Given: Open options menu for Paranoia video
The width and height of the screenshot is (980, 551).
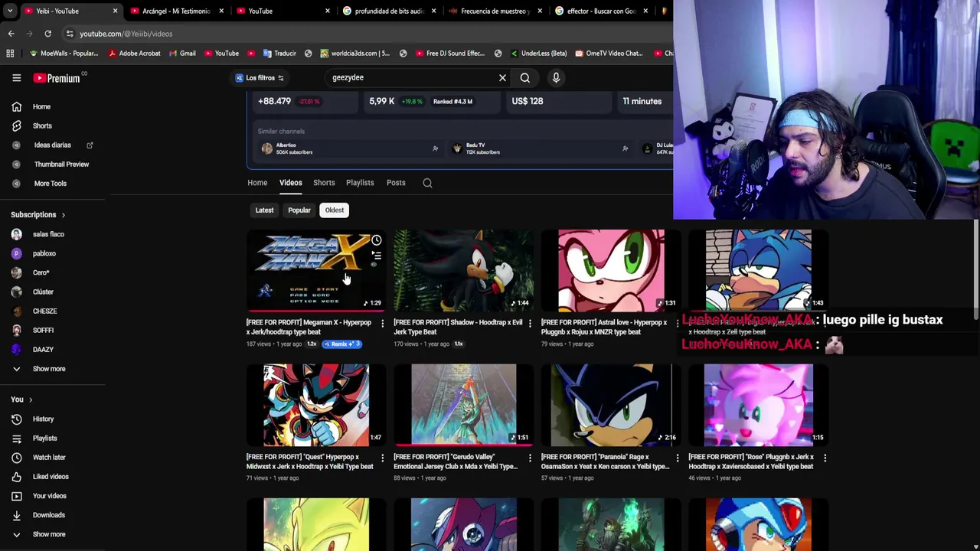Looking at the screenshot, I should click(x=677, y=458).
